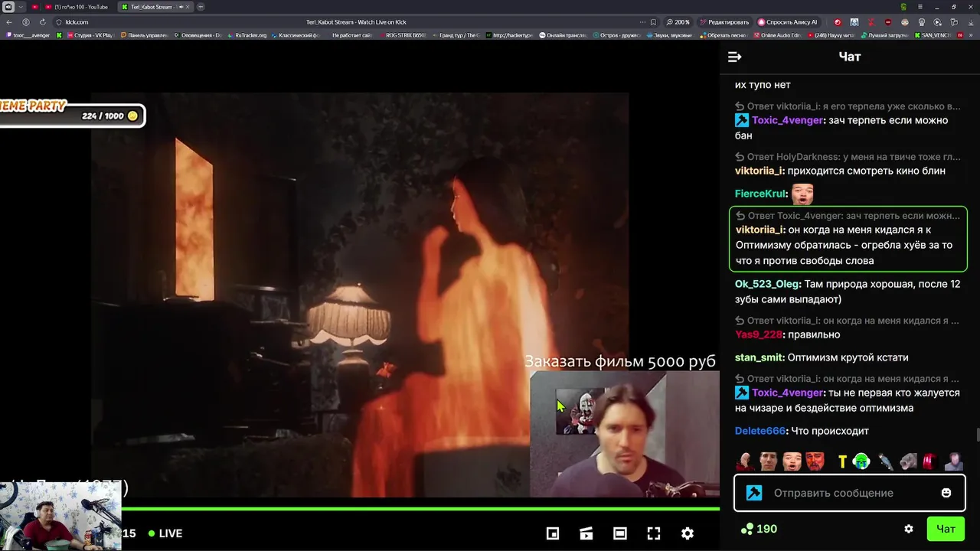Mute the tab via the speaker icon on Terl_Kabot tab
Screen dimensions: 980x551
pyautogui.click(x=181, y=7)
